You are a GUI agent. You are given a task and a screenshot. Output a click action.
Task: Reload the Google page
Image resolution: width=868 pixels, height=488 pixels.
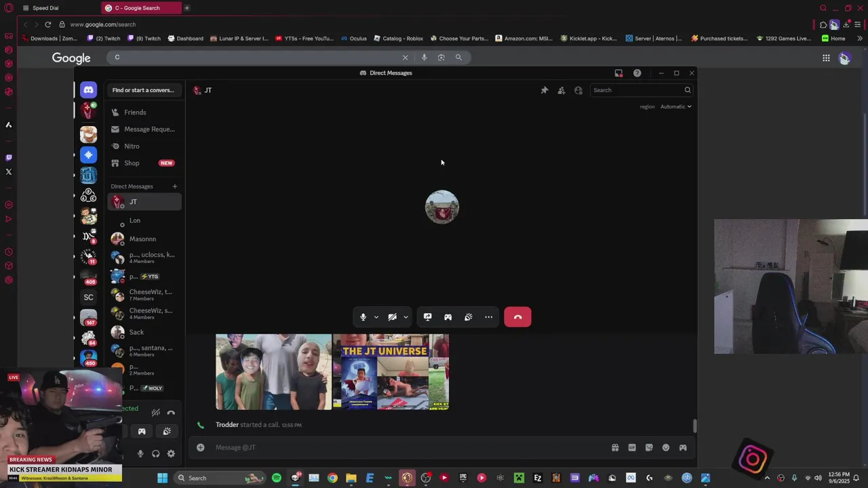click(x=48, y=24)
